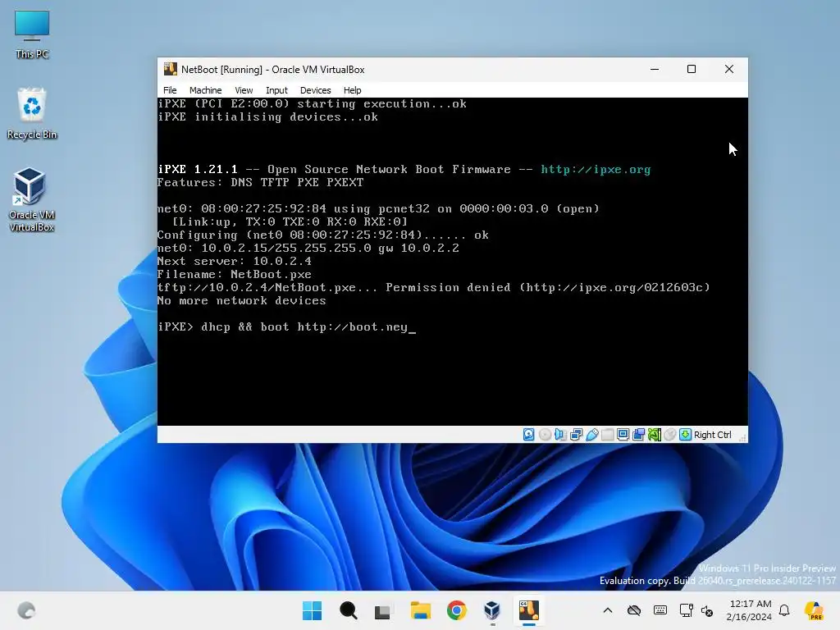Click the Copilot preview icon in taskbar
This screenshot has height=630, width=840.
[815, 610]
